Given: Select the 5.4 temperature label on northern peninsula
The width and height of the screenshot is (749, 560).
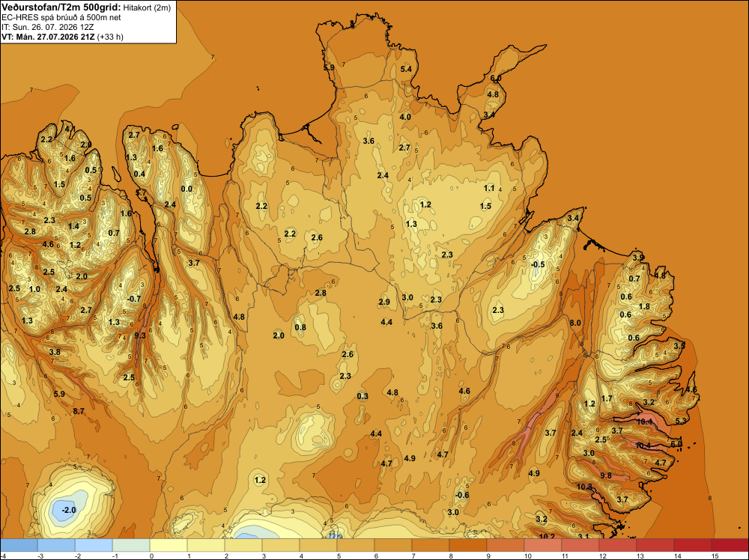Looking at the screenshot, I should click(x=405, y=69).
